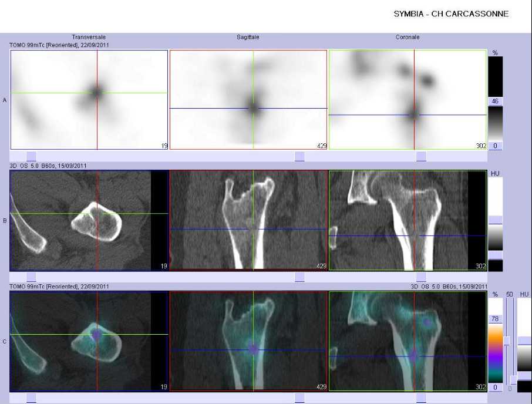Click slice slider thumb under row C sagittal
Image resolution: width=532 pixels, height=404 pixels.
(x=299, y=398)
